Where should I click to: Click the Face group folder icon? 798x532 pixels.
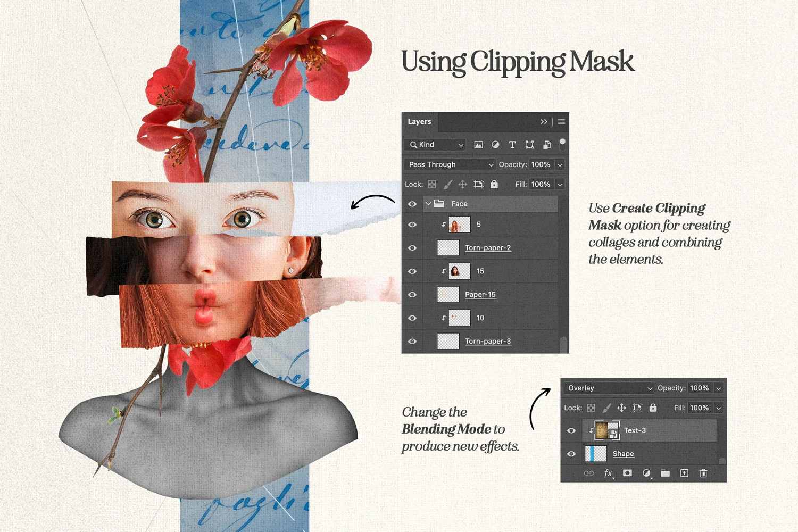pos(439,203)
